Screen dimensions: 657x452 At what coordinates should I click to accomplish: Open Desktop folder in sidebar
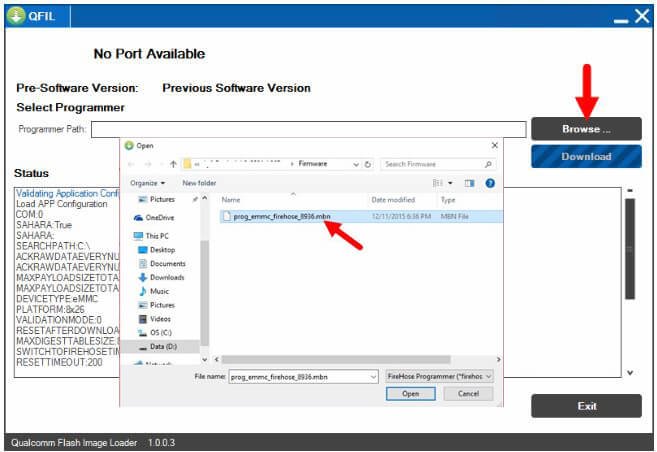[157, 250]
